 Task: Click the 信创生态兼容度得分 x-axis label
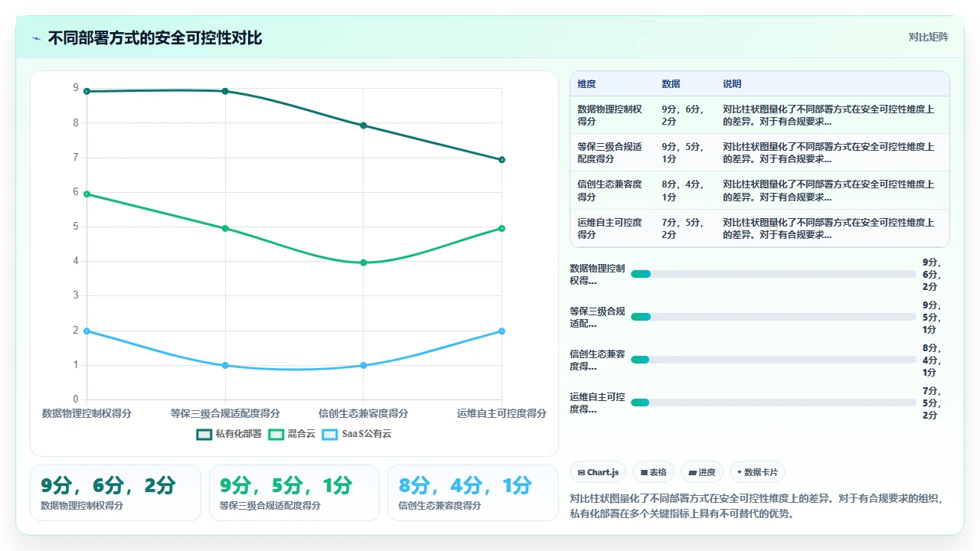[364, 413]
